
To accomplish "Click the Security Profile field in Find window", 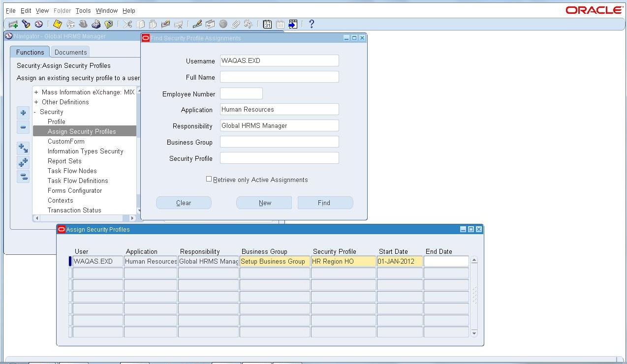I will (x=279, y=158).
